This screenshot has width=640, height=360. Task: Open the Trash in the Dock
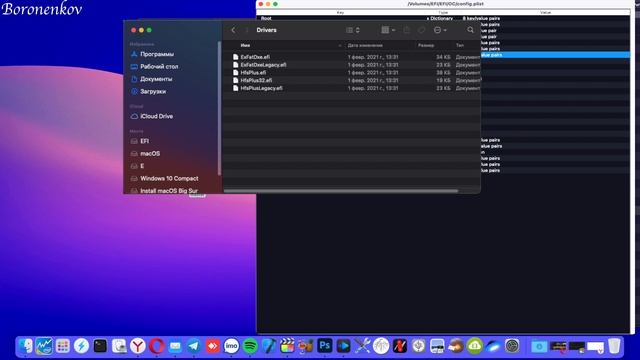coord(614,346)
